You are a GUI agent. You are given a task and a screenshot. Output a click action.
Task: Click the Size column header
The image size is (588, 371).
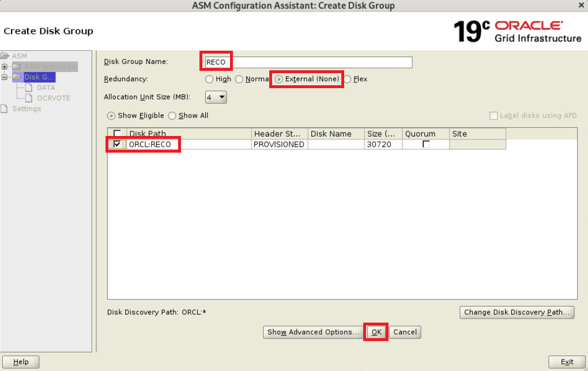(383, 134)
